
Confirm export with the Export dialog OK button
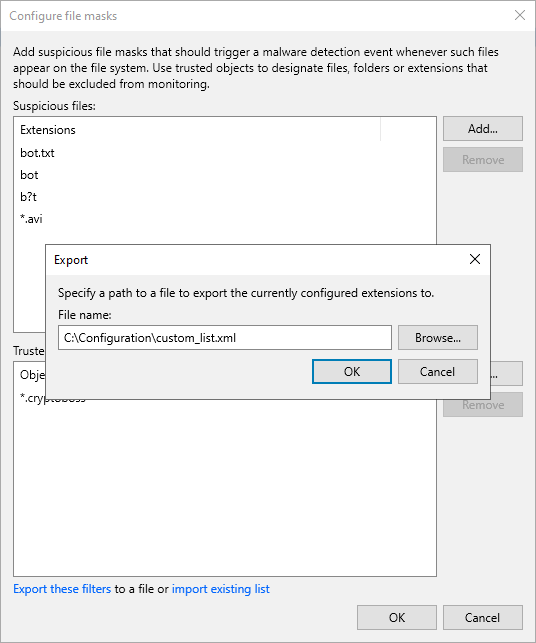point(352,372)
